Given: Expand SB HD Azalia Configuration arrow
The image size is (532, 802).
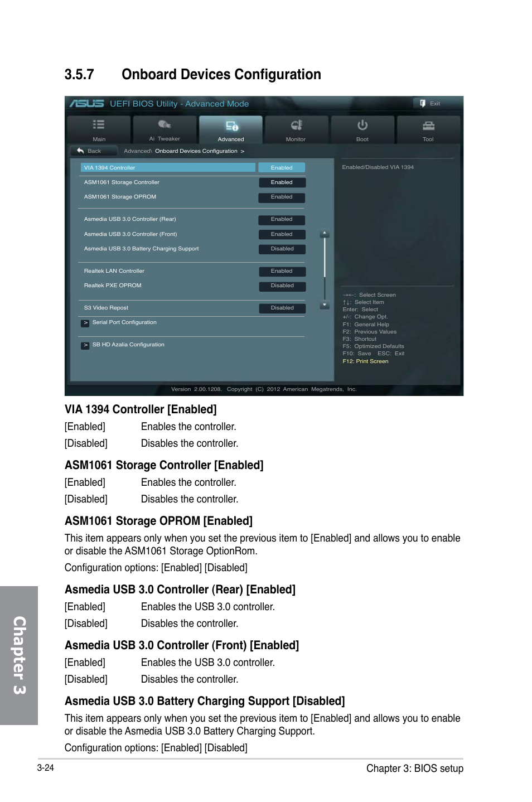Looking at the screenshot, I should (x=85, y=345).
